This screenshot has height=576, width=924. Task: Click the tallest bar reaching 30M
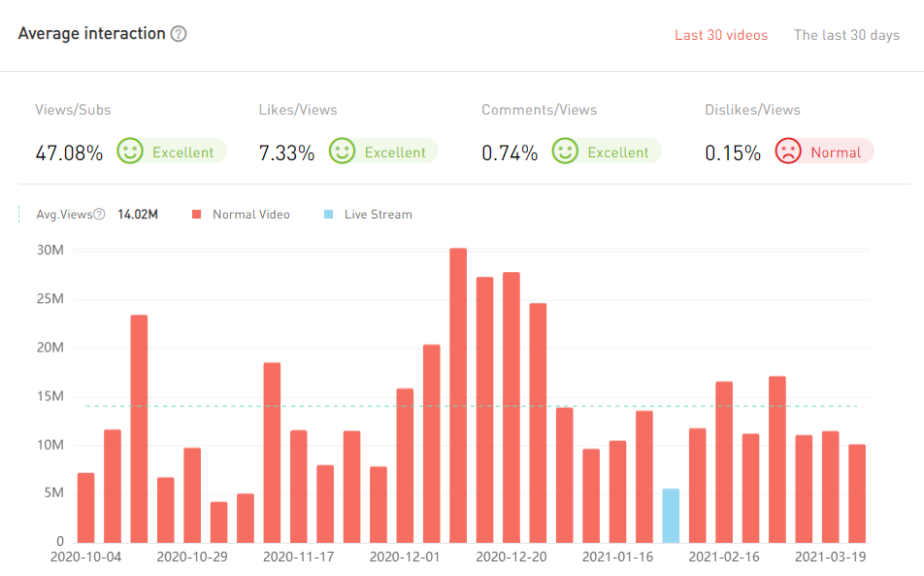pos(458,395)
